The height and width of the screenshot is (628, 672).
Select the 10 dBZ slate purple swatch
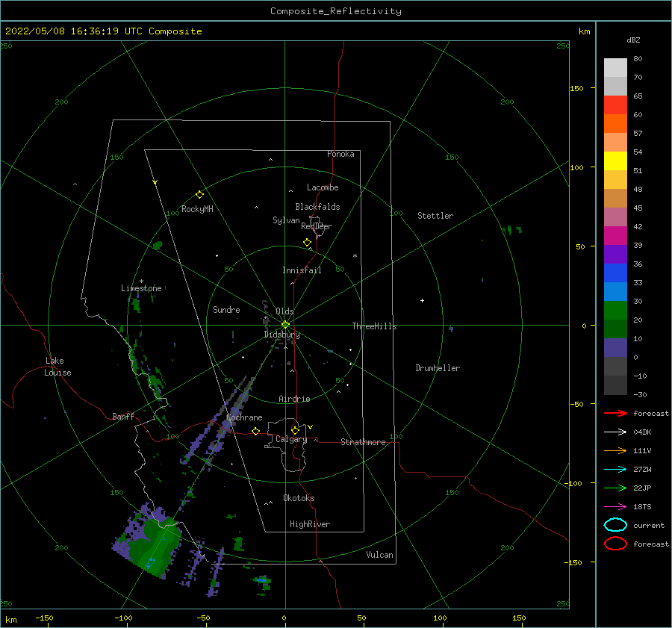pos(615,348)
